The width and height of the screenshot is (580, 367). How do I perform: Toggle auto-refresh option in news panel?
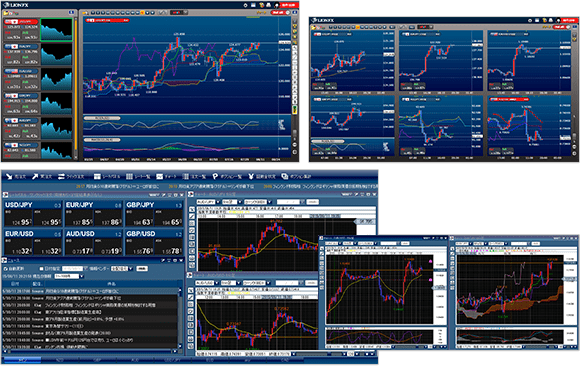[6, 269]
